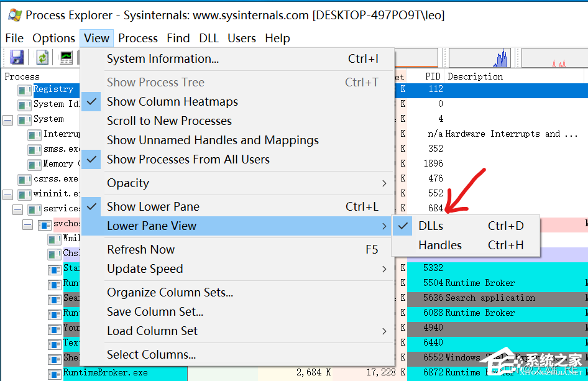Uncheck Show Processes From All Users
This screenshot has width=588, height=381.
[188, 160]
